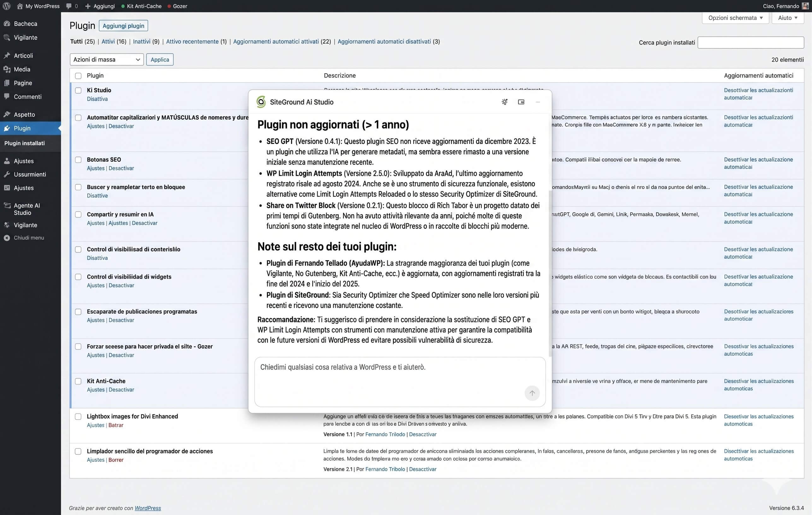Disable auto-updates for Lightbox images plugin

point(759,420)
